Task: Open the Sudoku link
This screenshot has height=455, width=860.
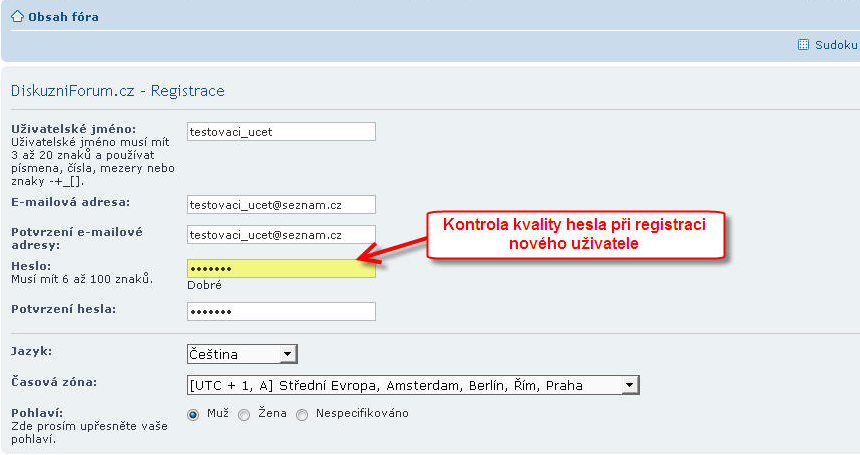Action: 836,45
